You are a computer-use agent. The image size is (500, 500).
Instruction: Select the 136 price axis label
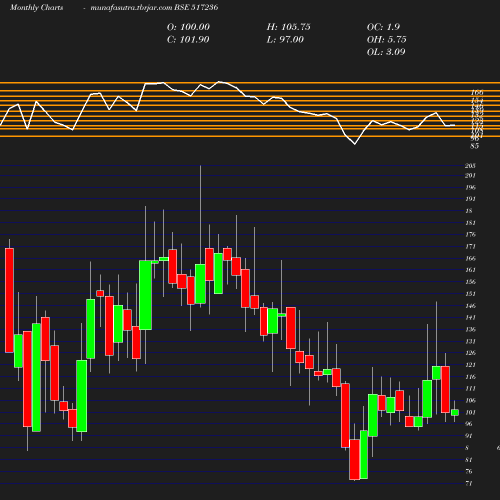470,330
